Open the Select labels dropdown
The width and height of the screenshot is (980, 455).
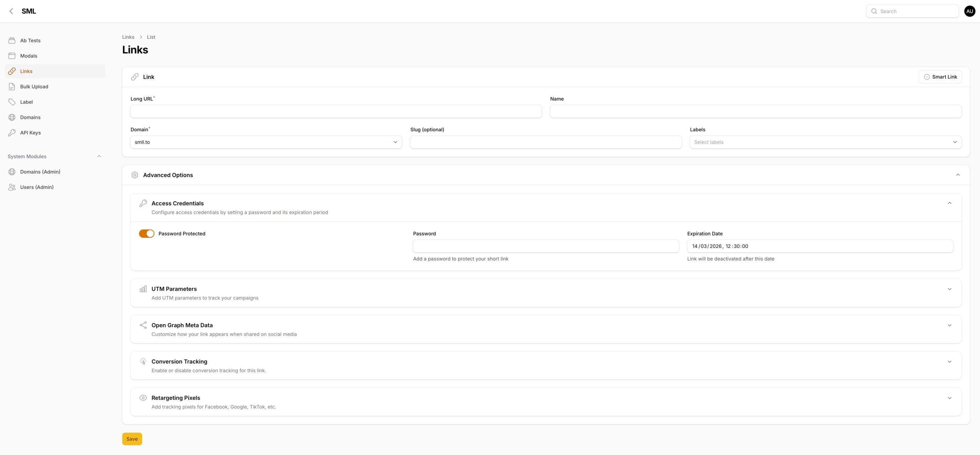[x=825, y=142]
